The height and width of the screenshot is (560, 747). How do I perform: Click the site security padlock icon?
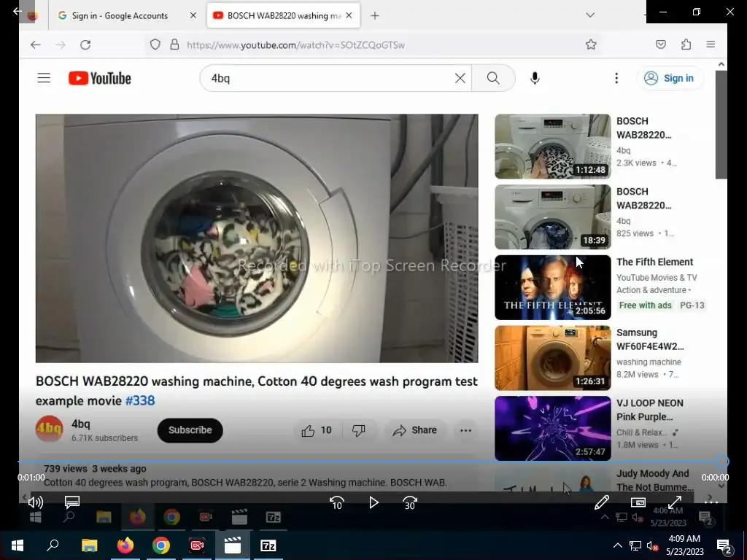[x=175, y=44]
